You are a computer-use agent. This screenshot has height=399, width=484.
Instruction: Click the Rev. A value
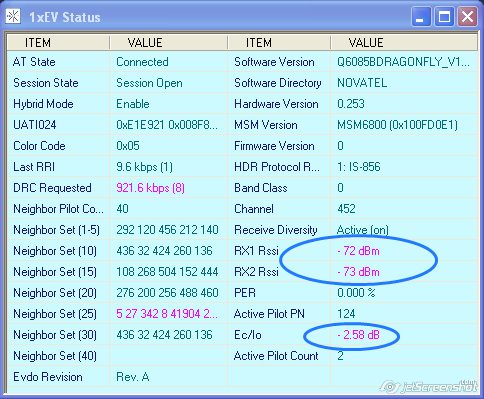click(133, 377)
